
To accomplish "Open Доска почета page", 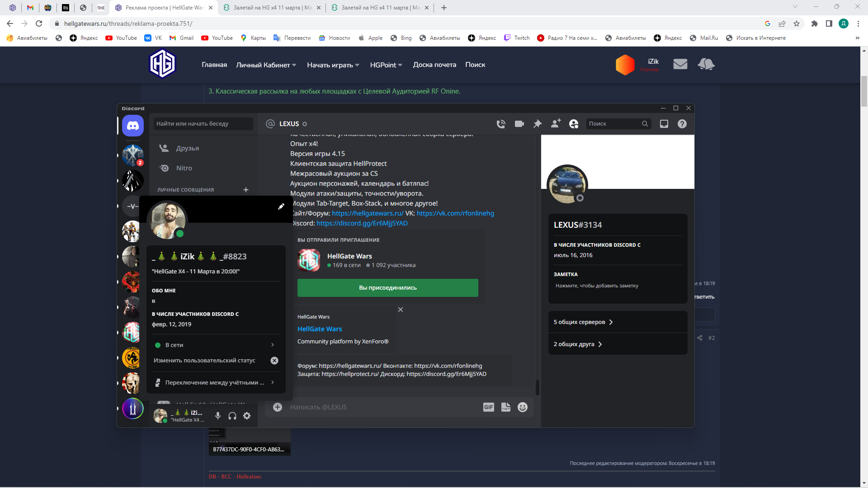I will (x=434, y=65).
